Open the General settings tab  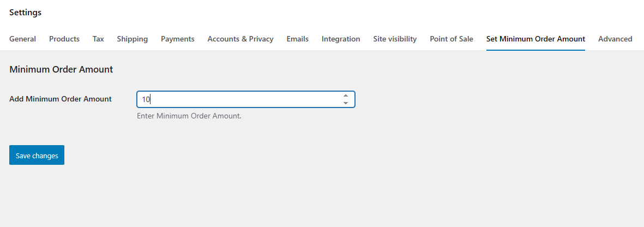click(x=22, y=39)
